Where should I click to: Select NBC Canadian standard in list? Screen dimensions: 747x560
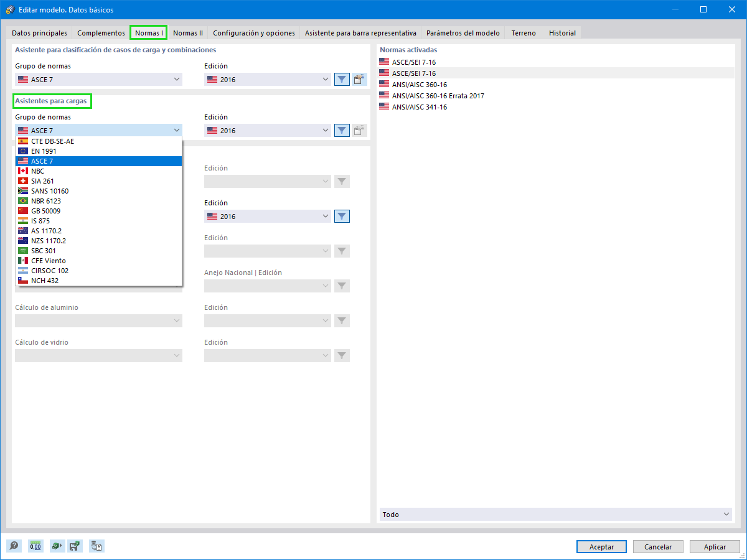98,170
